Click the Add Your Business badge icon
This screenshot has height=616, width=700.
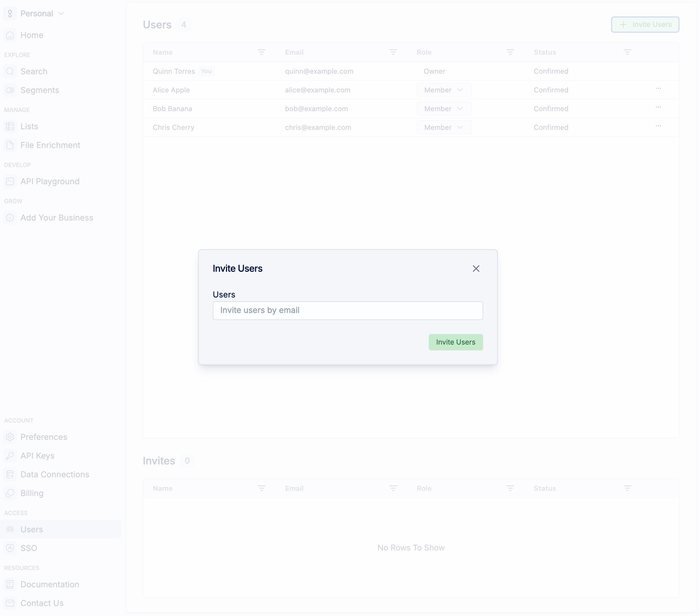[x=10, y=218]
